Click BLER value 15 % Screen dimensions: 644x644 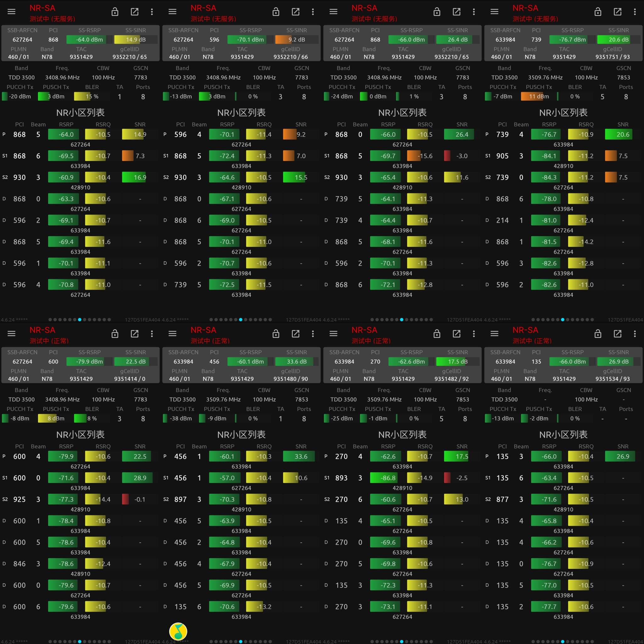tap(92, 97)
